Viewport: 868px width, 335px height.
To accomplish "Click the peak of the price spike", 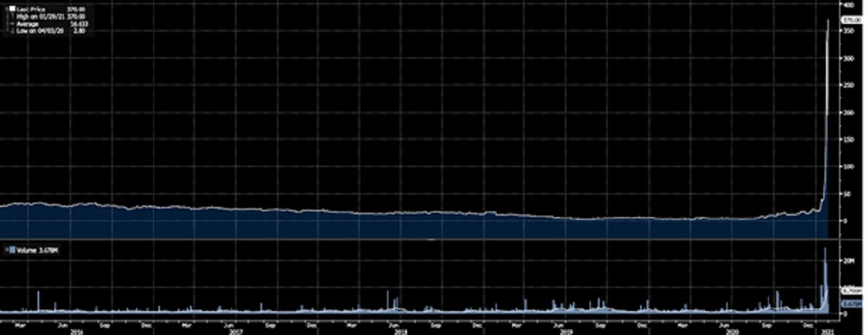I will tap(828, 20).
